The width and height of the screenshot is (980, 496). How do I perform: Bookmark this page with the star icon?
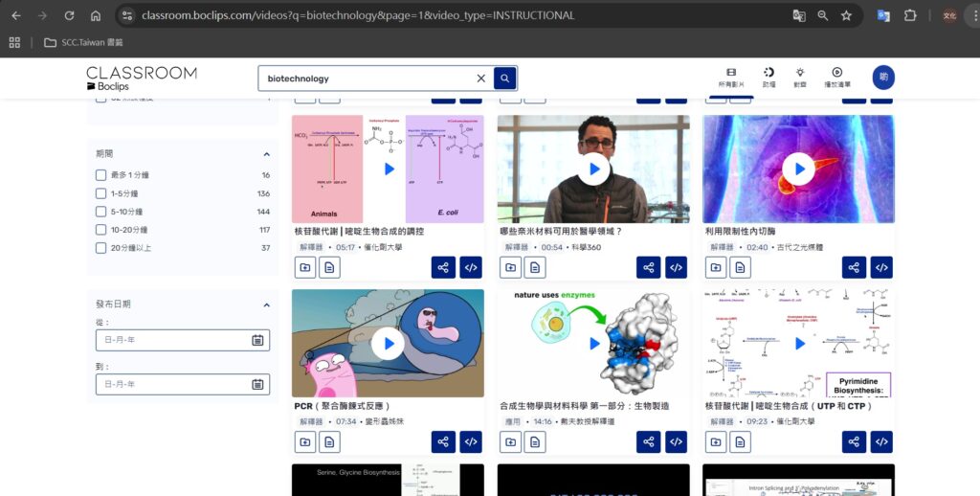[846, 15]
